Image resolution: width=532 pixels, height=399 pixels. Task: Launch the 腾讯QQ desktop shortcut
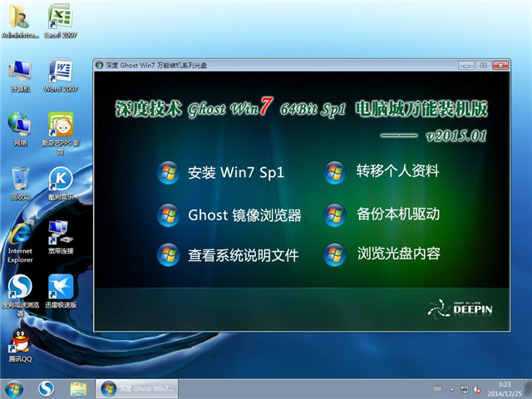[x=20, y=346]
